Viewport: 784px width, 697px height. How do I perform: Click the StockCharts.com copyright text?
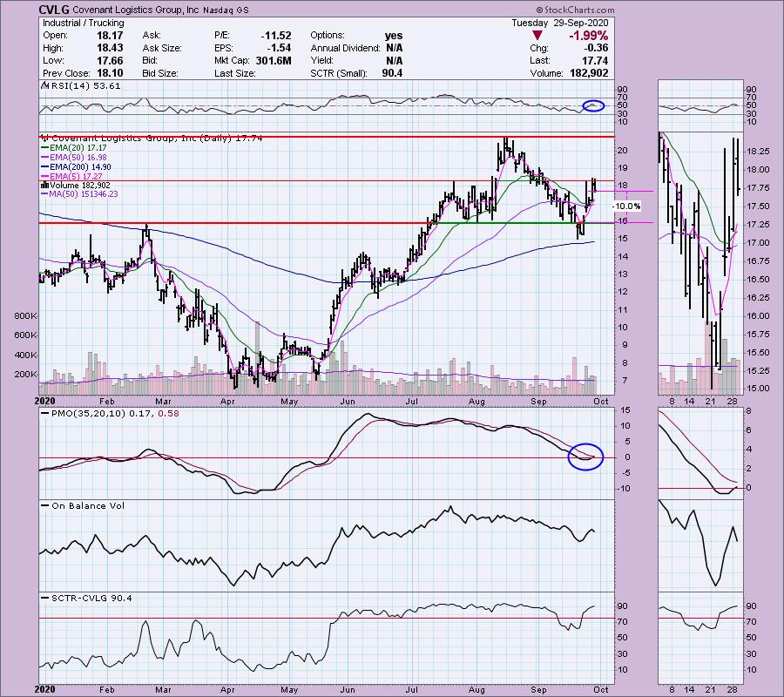[x=575, y=10]
